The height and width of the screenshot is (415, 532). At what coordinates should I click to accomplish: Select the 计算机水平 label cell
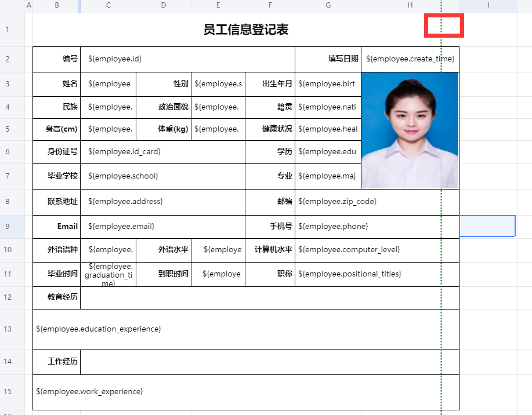click(x=270, y=250)
